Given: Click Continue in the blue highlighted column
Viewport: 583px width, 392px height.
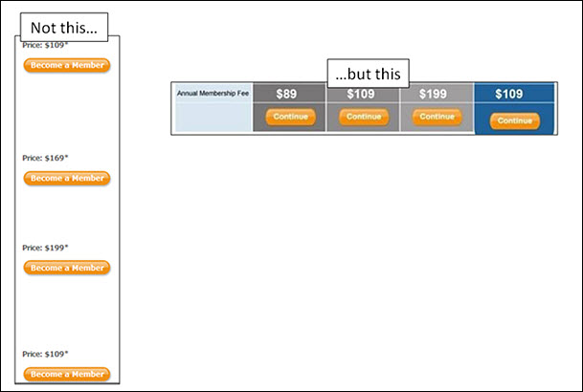Looking at the screenshot, I should pyautogui.click(x=515, y=120).
